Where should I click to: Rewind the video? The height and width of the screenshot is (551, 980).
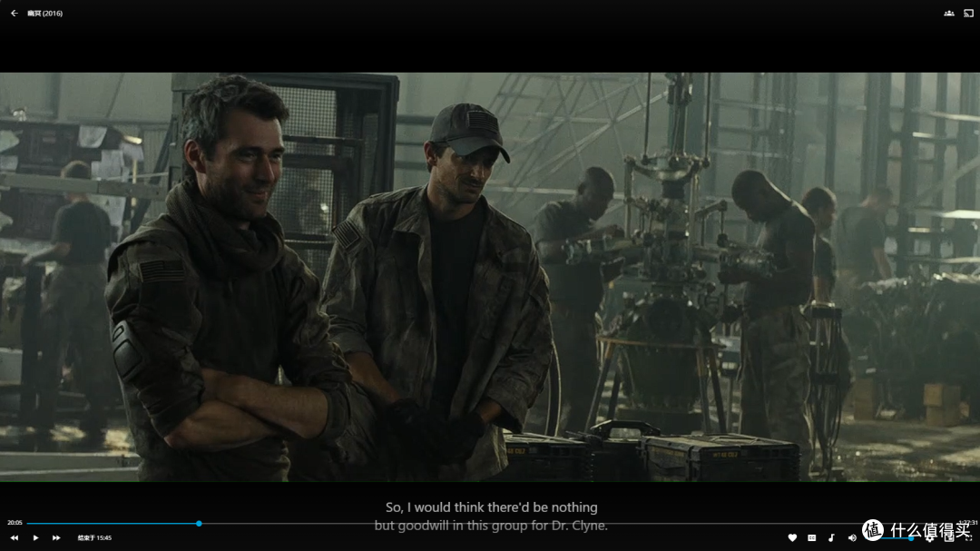14,538
